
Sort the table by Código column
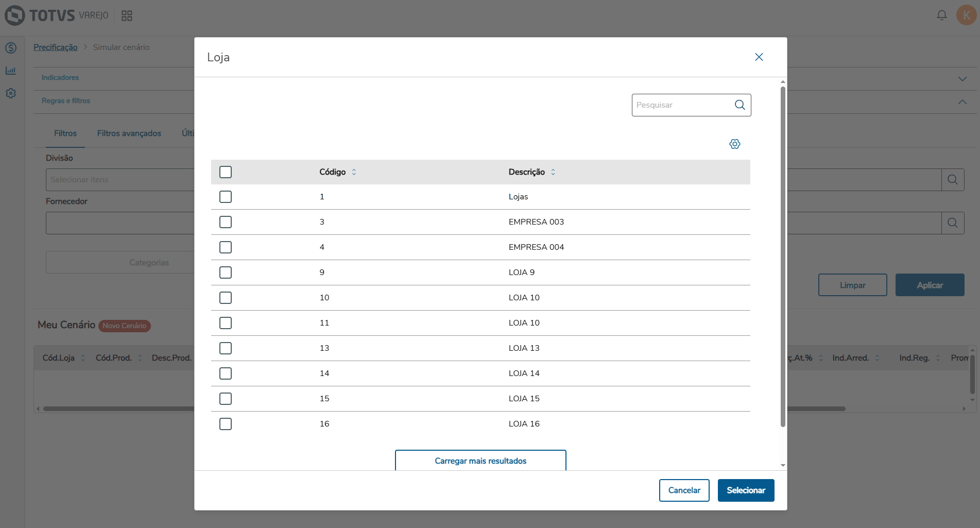point(354,172)
